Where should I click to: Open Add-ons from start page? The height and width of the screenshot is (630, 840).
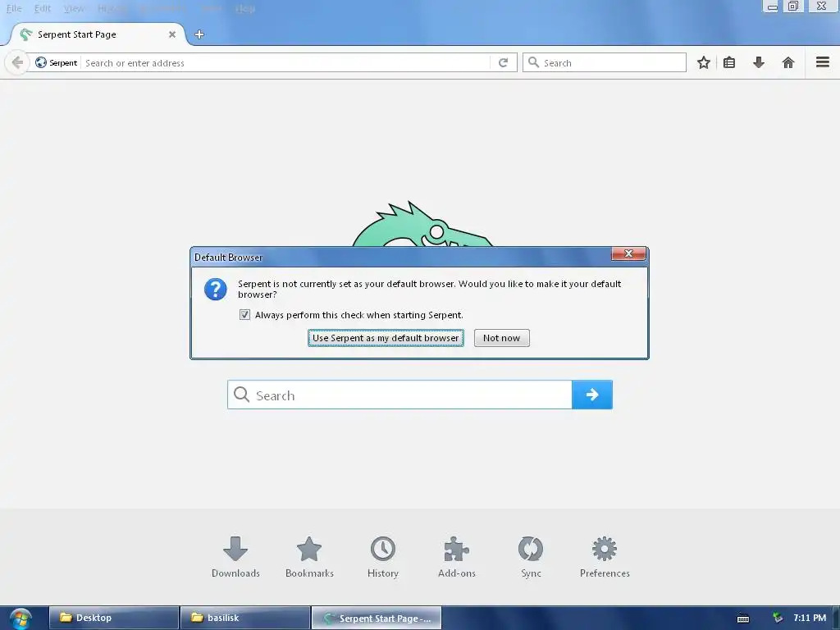(x=457, y=557)
